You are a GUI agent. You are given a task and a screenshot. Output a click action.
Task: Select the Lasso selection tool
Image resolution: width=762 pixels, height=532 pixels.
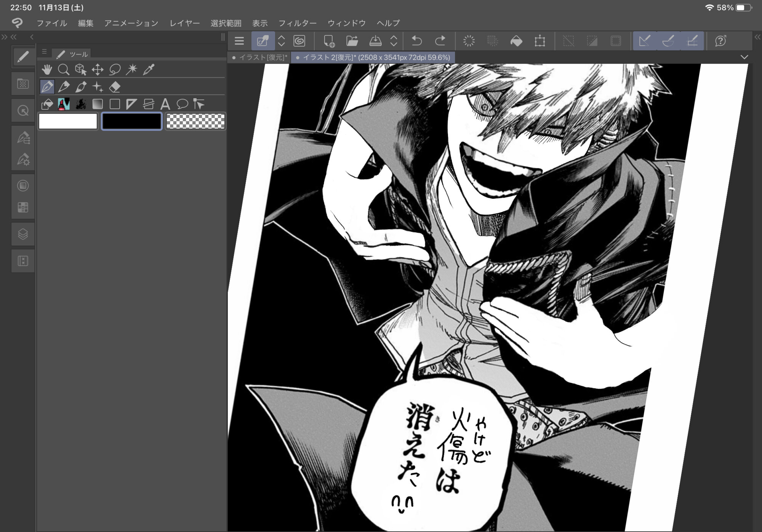tap(115, 69)
